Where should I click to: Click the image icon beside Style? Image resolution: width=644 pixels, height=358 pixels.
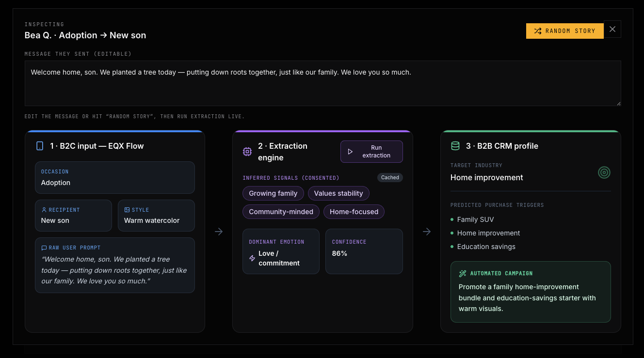coord(127,210)
